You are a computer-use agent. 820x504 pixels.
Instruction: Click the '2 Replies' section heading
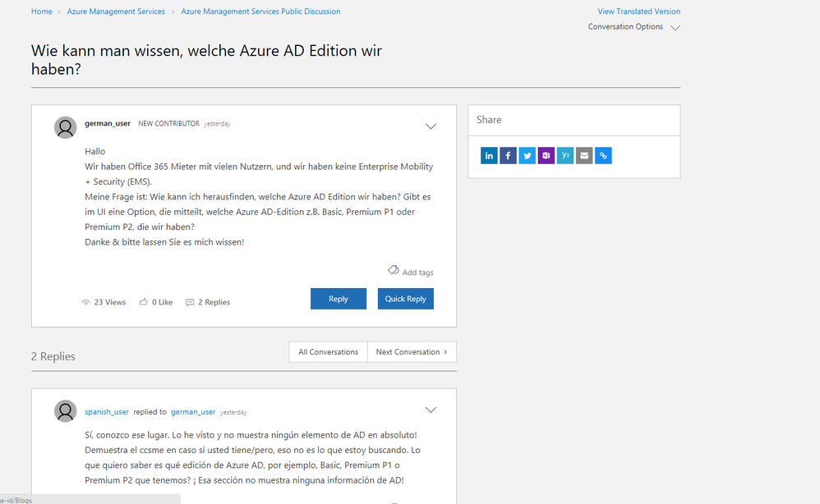click(x=53, y=356)
